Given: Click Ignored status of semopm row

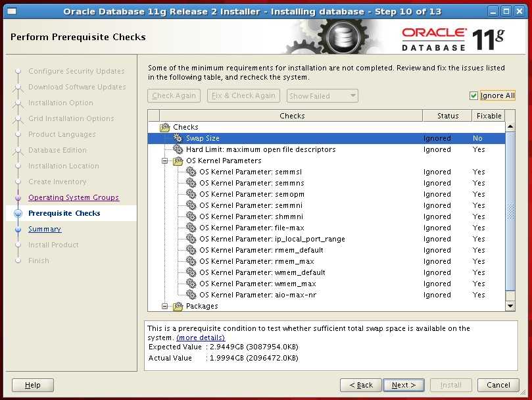Looking at the screenshot, I should pos(437,194).
